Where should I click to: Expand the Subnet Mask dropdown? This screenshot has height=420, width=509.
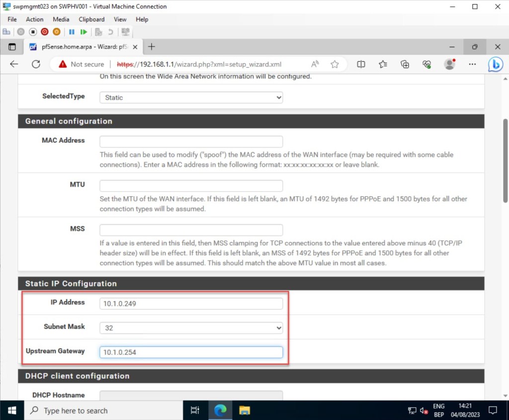(x=191, y=328)
